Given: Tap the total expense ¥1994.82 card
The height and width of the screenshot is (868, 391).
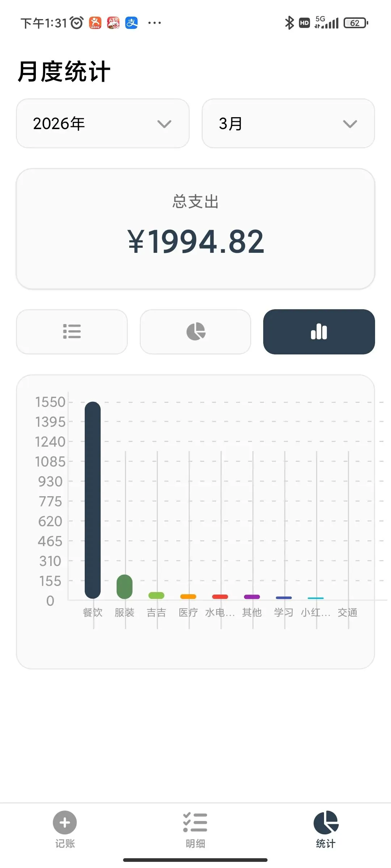Looking at the screenshot, I should tap(195, 229).
